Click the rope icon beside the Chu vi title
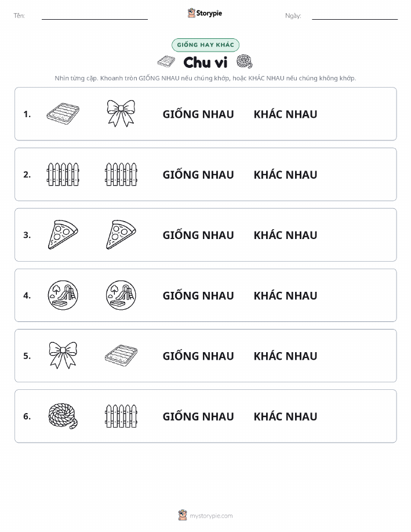 244,61
